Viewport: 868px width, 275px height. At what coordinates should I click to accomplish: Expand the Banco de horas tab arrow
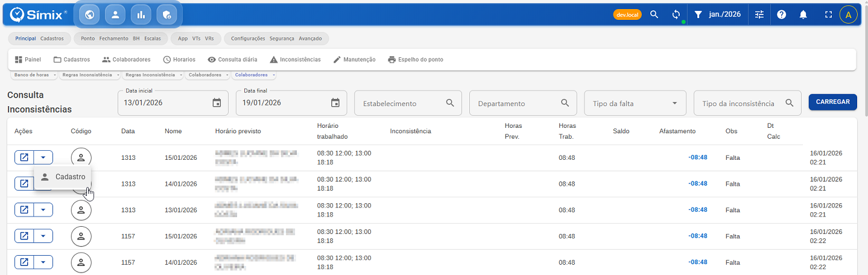point(55,75)
